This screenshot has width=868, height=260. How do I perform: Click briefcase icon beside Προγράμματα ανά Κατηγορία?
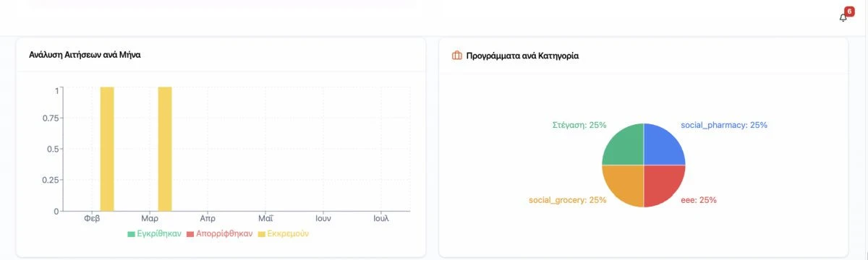(x=456, y=55)
